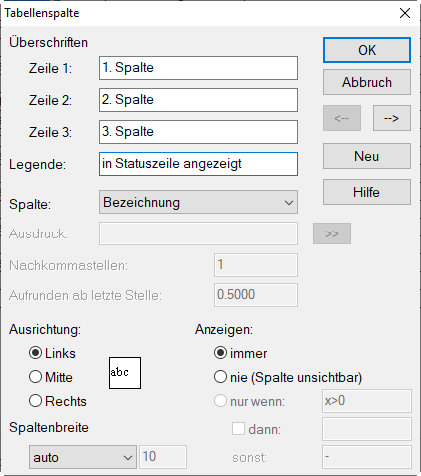Click into the Zeile 1 heading field
The height and width of the screenshot is (476, 421).
[198, 68]
